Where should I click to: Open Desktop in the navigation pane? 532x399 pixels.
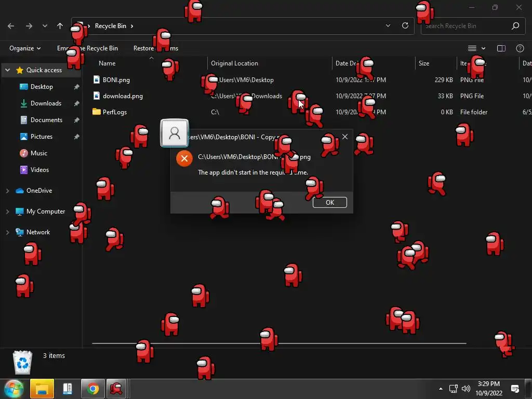click(x=42, y=87)
